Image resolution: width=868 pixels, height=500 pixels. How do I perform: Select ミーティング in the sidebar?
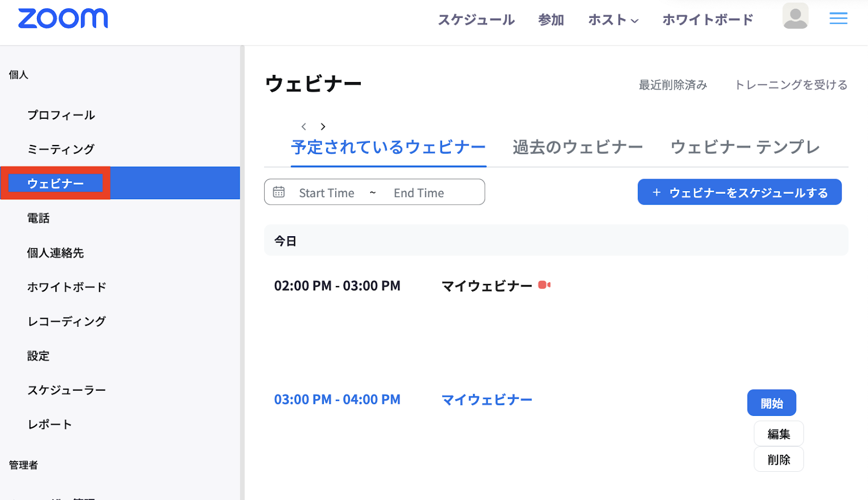tap(61, 149)
